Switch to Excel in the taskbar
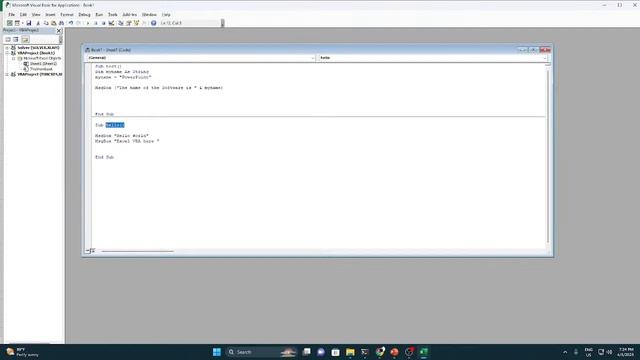The height and width of the screenshot is (360, 640). pyautogui.click(x=424, y=352)
